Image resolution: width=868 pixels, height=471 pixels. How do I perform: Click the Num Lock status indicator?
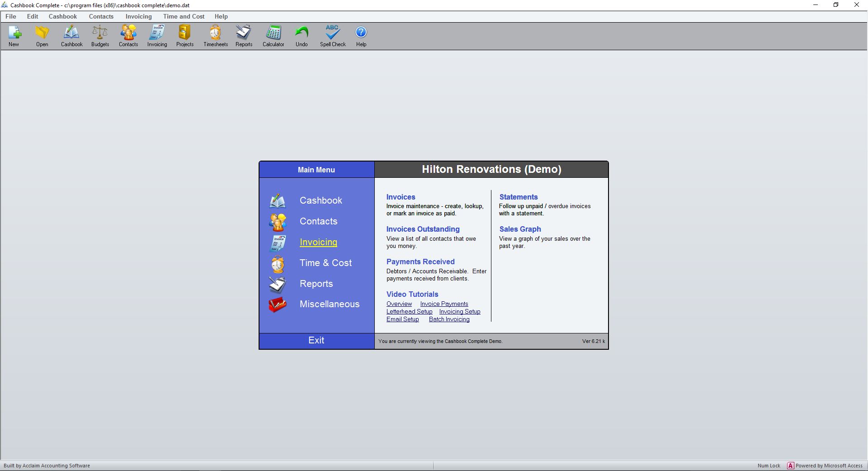(769, 466)
